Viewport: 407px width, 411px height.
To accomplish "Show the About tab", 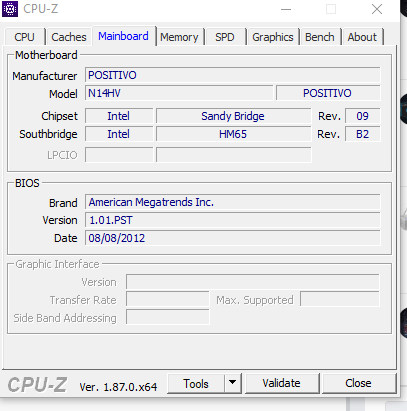I will pos(362,37).
